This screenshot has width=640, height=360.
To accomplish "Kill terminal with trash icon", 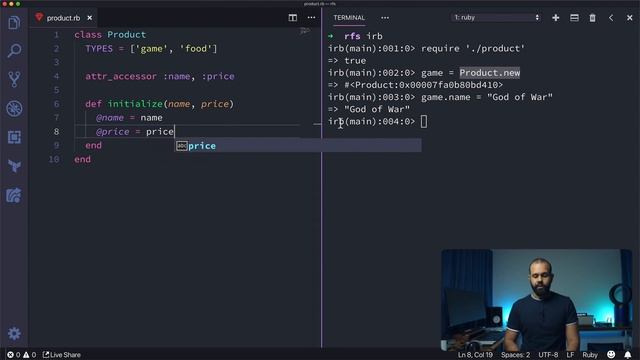I will point(592,18).
